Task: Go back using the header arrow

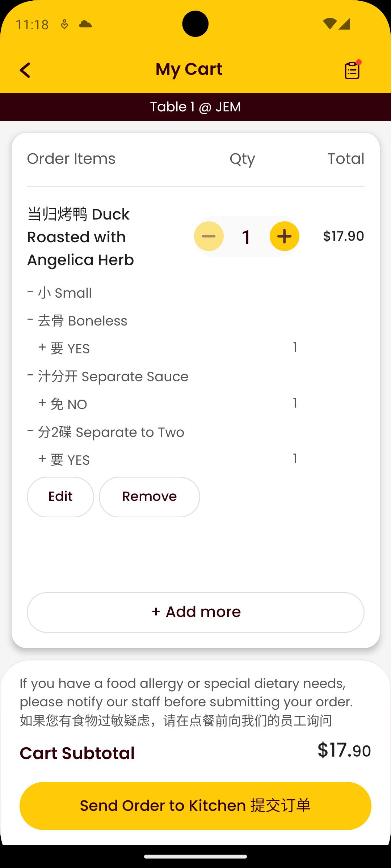Action: coord(25,70)
